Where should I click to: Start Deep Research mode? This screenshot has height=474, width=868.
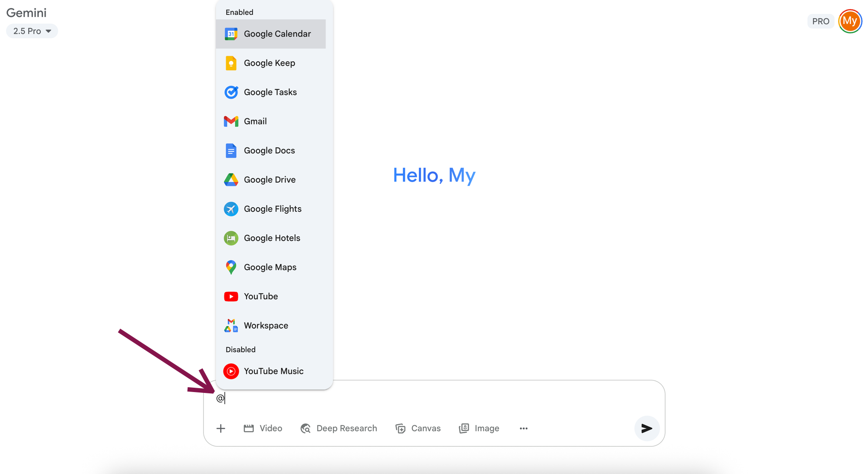click(339, 428)
